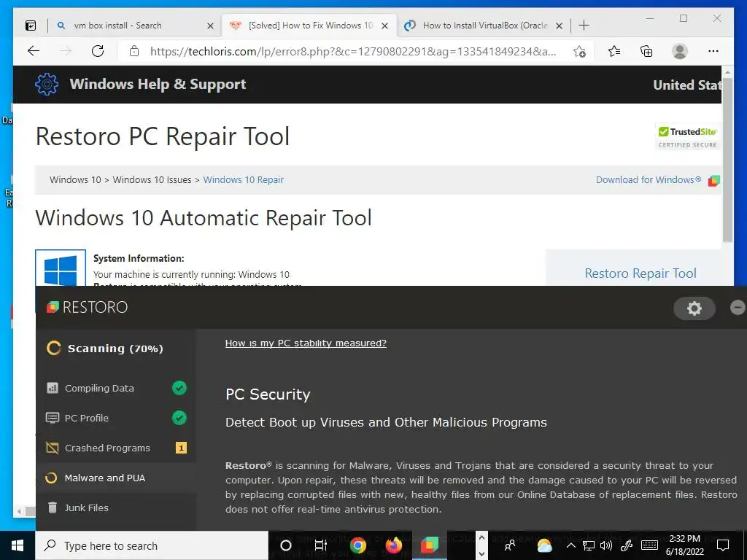Viewport: 747px width, 560px height.
Task: Close the 'How to Install VirtualBox' tab
Action: click(x=560, y=26)
